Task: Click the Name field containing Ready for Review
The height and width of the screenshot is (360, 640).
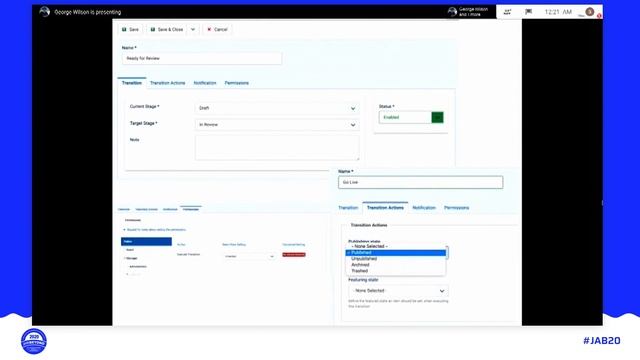Action: click(202, 58)
